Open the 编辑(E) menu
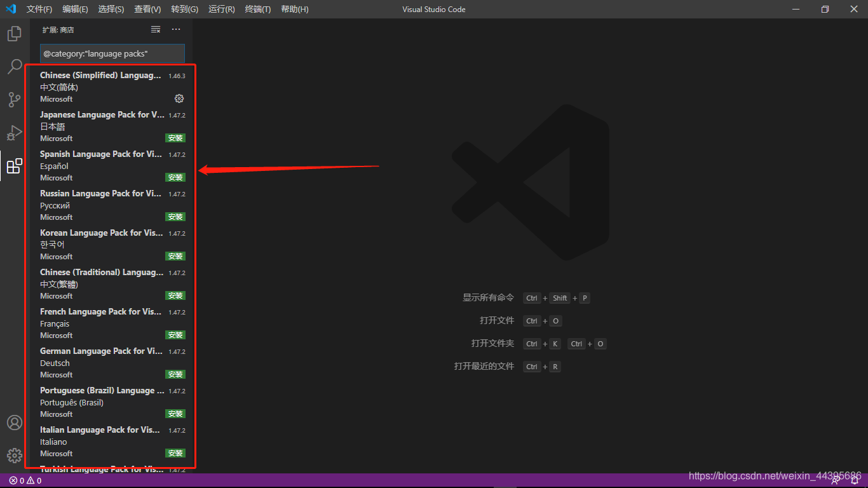Viewport: 868px width, 488px height. pos(76,9)
